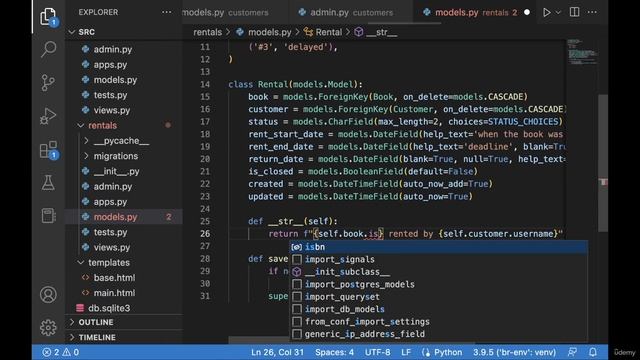Change end of line via LF
The image size is (640, 360).
(x=406, y=352)
